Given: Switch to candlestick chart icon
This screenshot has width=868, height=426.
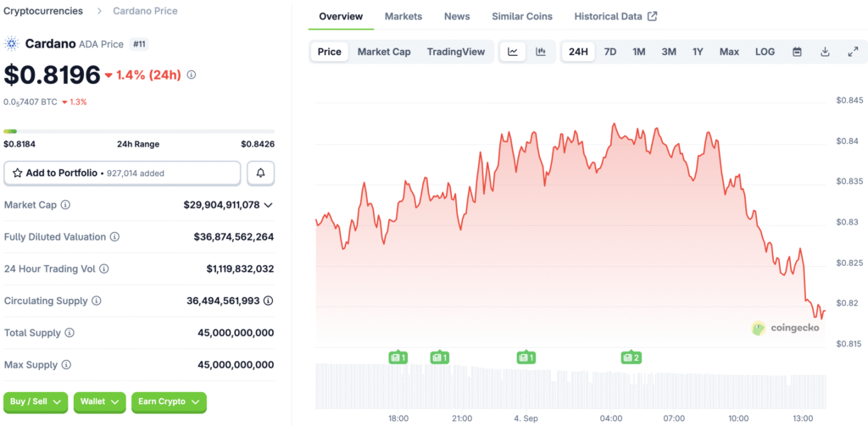Looking at the screenshot, I should pyautogui.click(x=540, y=52).
